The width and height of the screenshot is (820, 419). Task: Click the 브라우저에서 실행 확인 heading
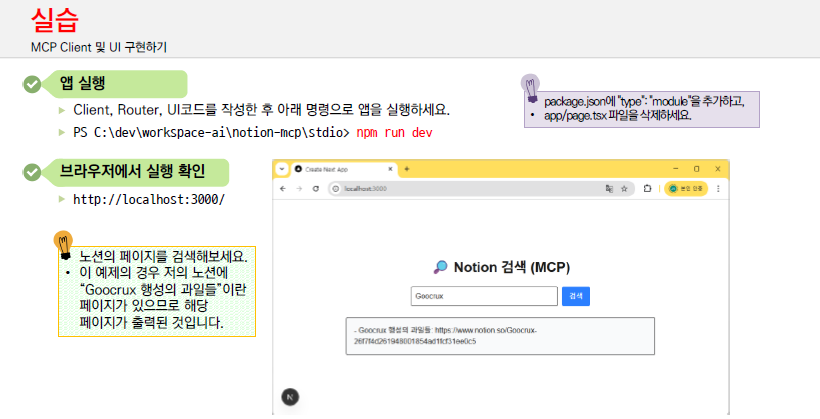pyautogui.click(x=132, y=172)
